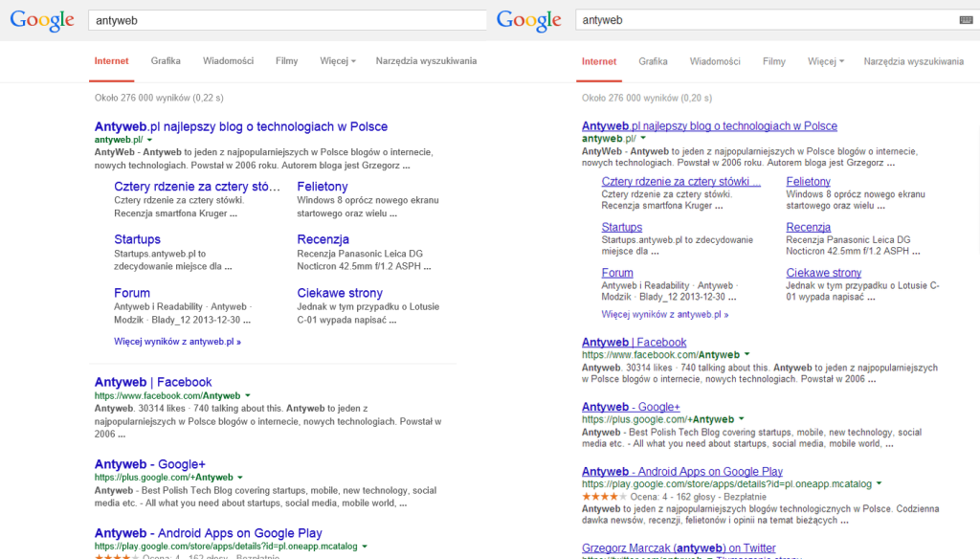Image resolution: width=980 pixels, height=559 pixels.
Task: Open Wiadomości tab on the right page
Action: click(x=715, y=61)
